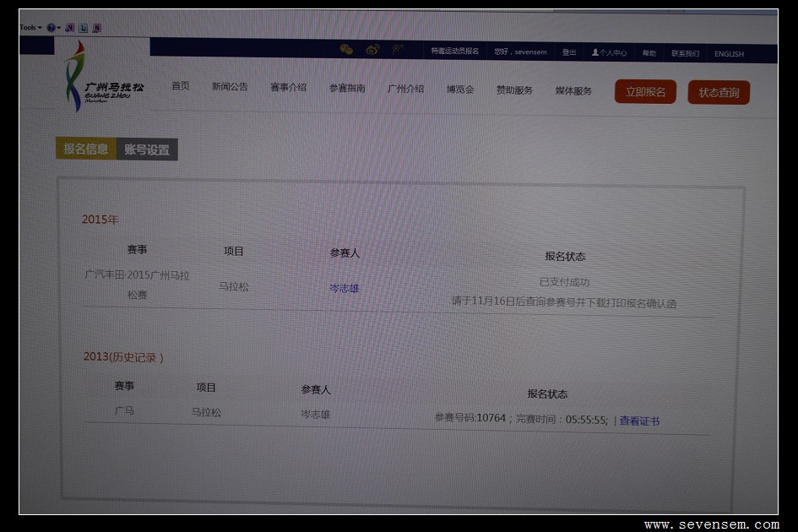
Task: Open the WeChat social icon
Action: 346,49
